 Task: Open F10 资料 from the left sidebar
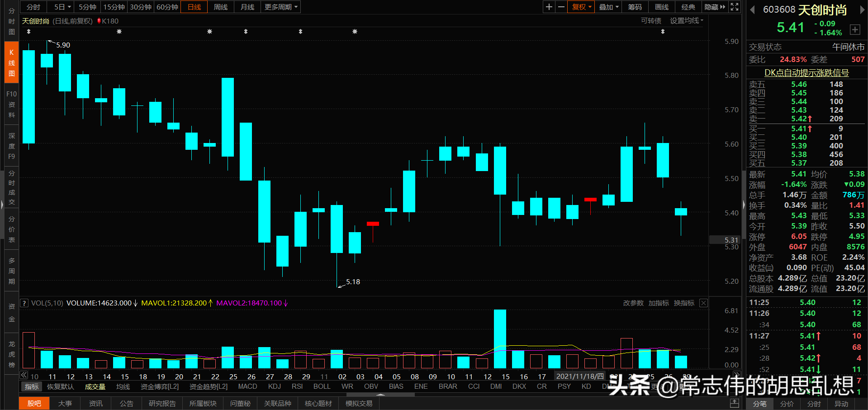(11, 104)
